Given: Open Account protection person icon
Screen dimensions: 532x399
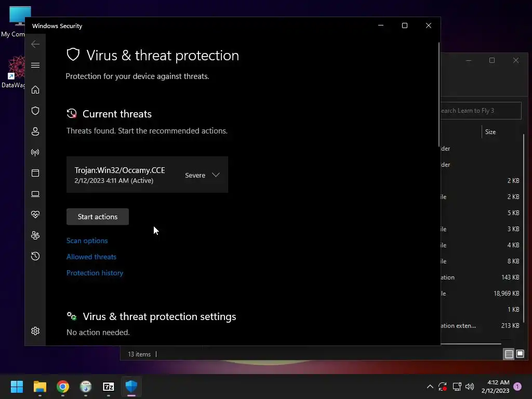Looking at the screenshot, I should pos(35,131).
